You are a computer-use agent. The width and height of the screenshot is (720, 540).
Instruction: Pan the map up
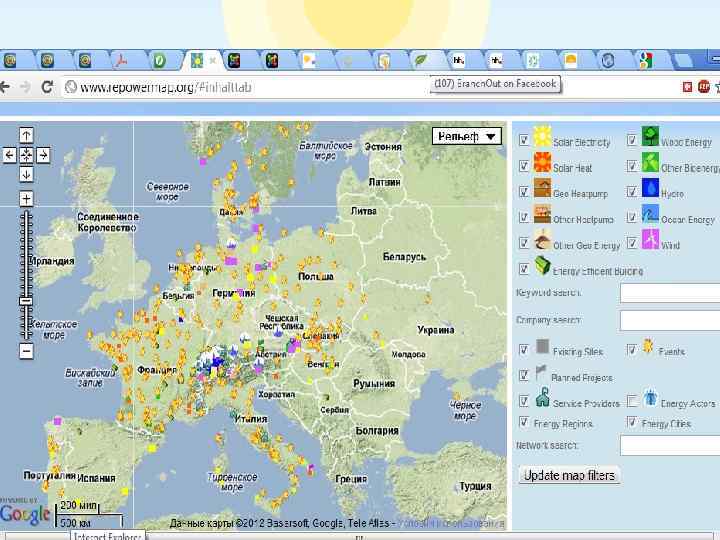[26, 135]
